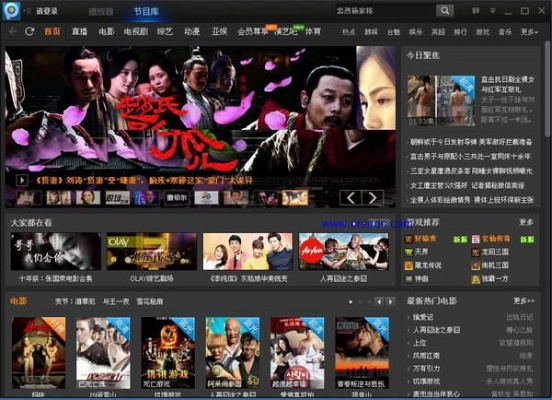Click the 与王一夜 tag link
Viewport: 552px width, 400px height.
click(x=116, y=301)
